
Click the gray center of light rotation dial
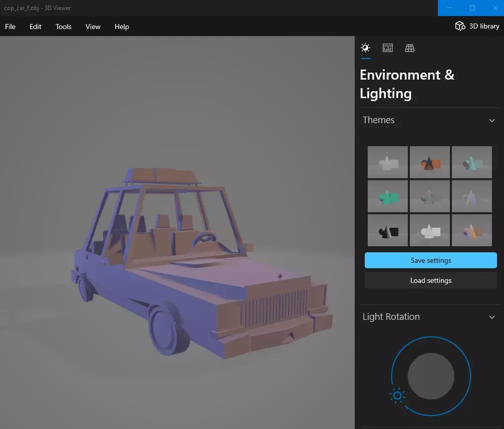pos(431,376)
